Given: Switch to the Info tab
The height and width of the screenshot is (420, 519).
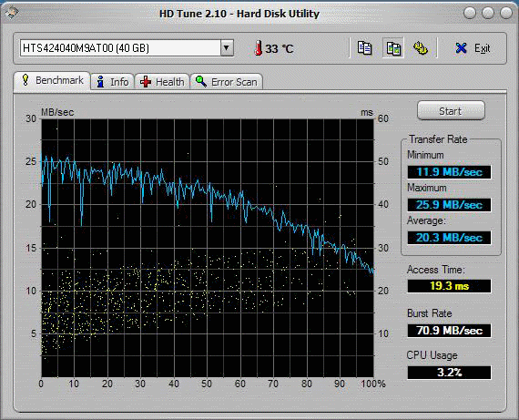Looking at the screenshot, I should coord(113,81).
